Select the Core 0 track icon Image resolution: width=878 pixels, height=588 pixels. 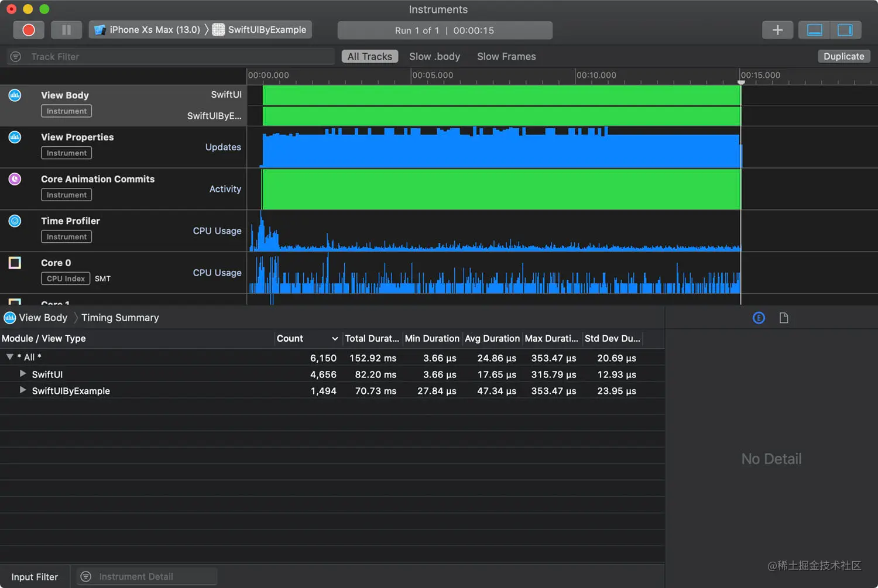(15, 263)
